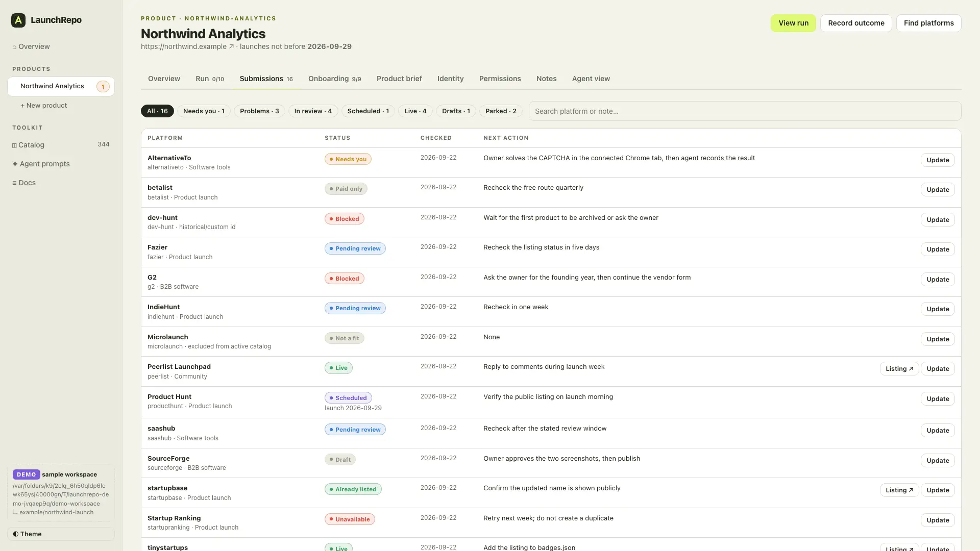
Task: Select the All 16 filter chip
Action: point(157,111)
